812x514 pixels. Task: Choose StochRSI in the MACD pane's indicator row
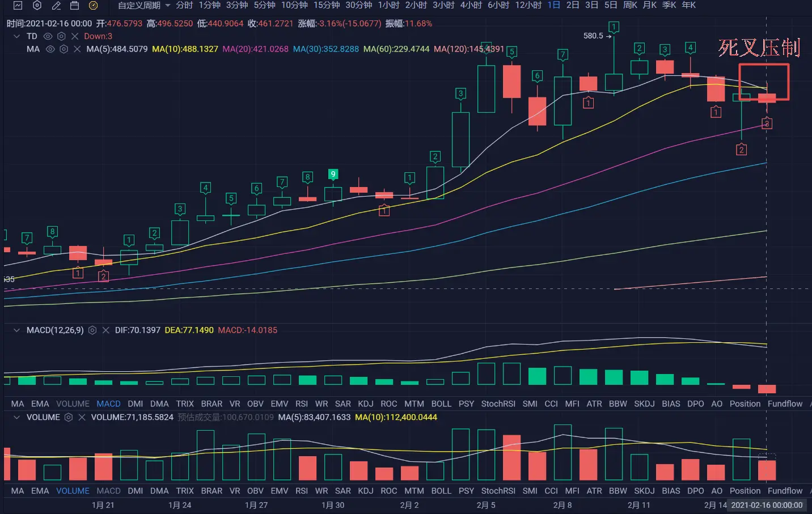click(x=498, y=403)
